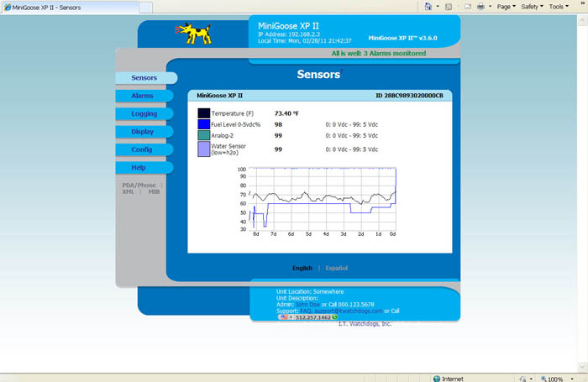Viewport: 588px width, 382px height.
Task: Click the I.T. Watchdogs, Inc. link
Action: click(365, 323)
